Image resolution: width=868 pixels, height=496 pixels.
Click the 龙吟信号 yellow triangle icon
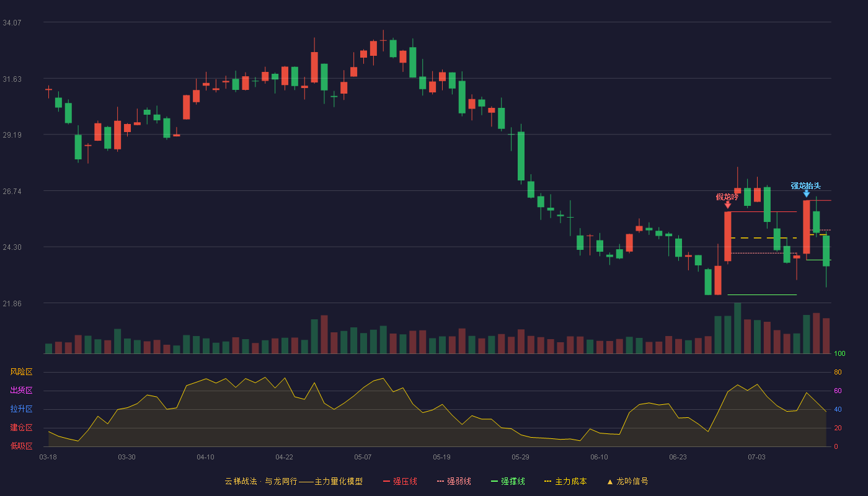(x=610, y=481)
